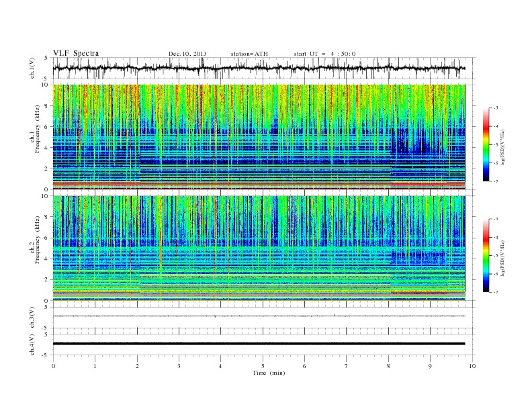Click the '-6' label on ch.2 colorbar
532x411 pixels.
(x=496, y=274)
